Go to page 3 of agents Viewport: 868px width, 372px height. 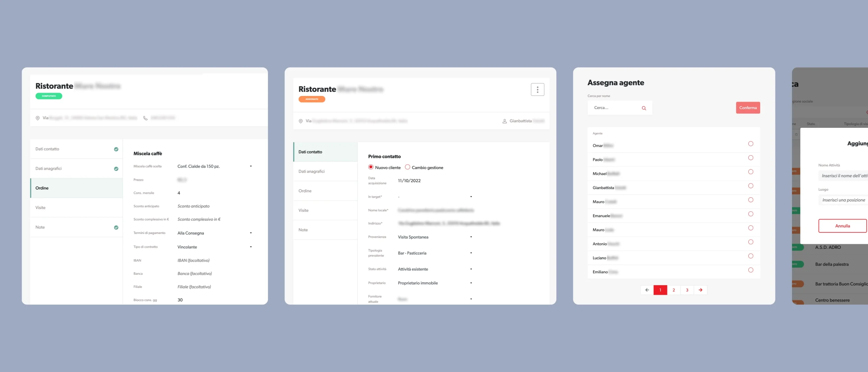coord(687,290)
